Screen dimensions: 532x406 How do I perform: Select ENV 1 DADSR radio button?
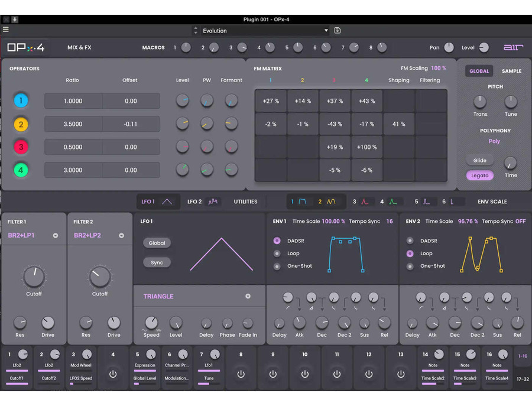click(277, 241)
